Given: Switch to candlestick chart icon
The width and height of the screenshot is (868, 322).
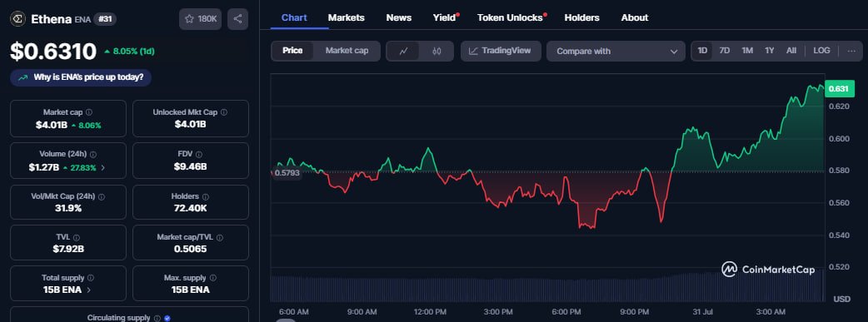Looking at the screenshot, I should pyautogui.click(x=436, y=51).
